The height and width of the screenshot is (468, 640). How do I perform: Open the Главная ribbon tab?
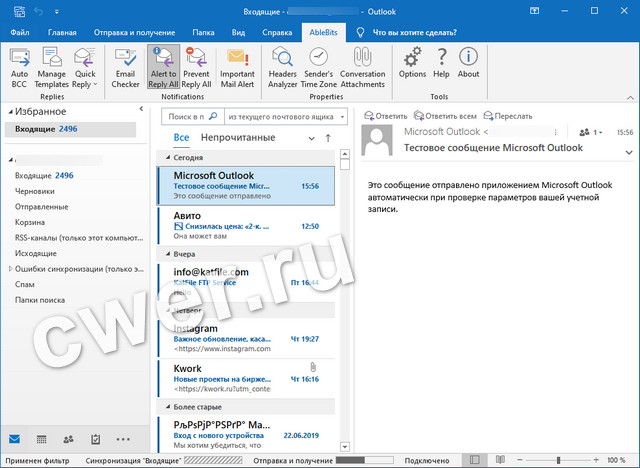coord(62,31)
